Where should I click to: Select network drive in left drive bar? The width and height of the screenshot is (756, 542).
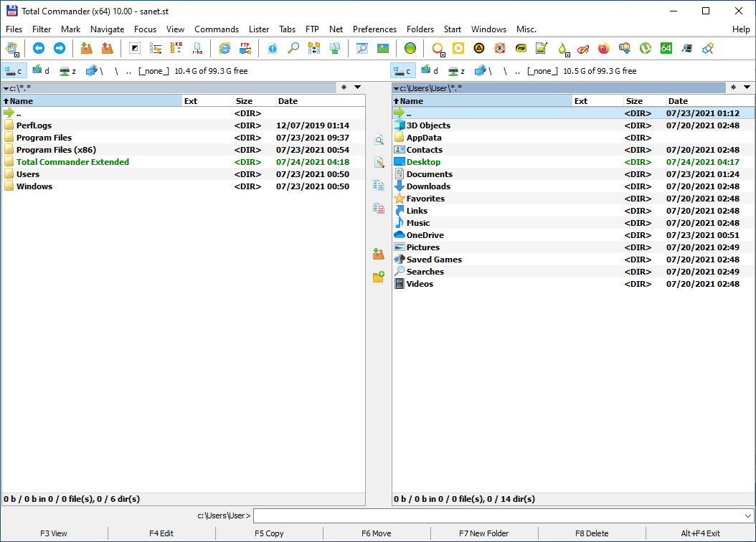[x=95, y=71]
